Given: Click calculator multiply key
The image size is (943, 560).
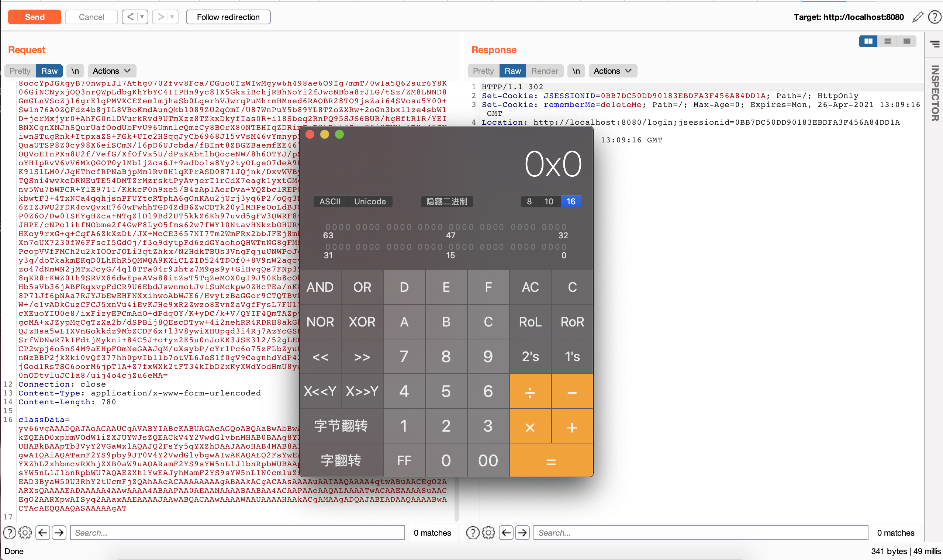Looking at the screenshot, I should (x=530, y=426).
